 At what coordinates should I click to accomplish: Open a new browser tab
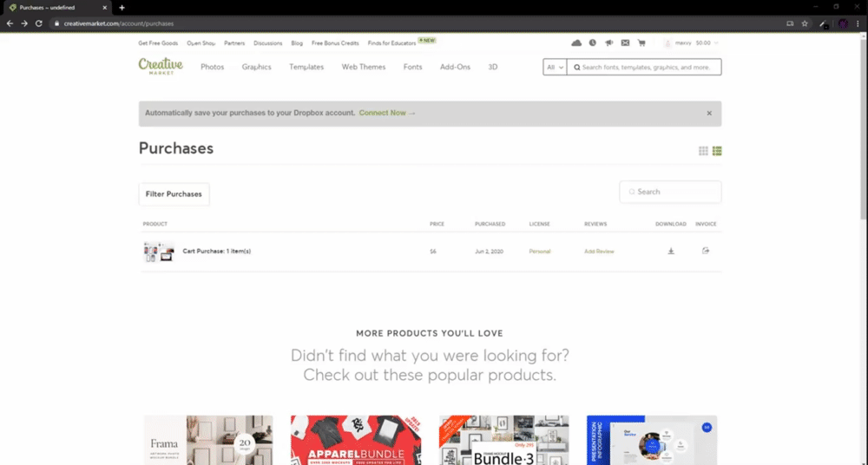pyautogui.click(x=122, y=8)
